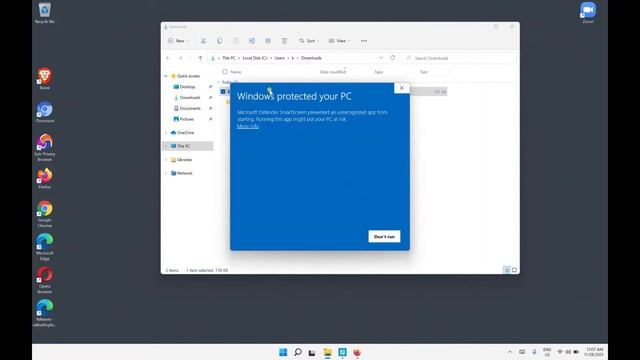Select the Microsoft Edge desktop shortcut
This screenshot has height=360, width=640.
coord(44,247)
